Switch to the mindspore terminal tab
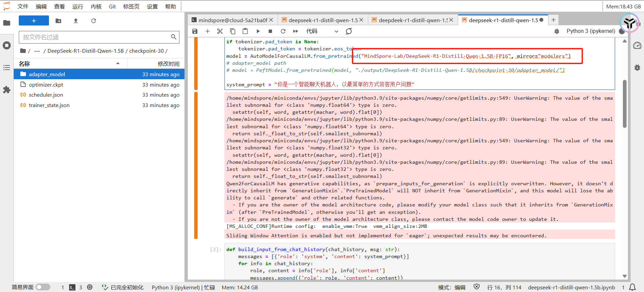Image resolution: width=644 pixels, height=292 pixels. 232,20
